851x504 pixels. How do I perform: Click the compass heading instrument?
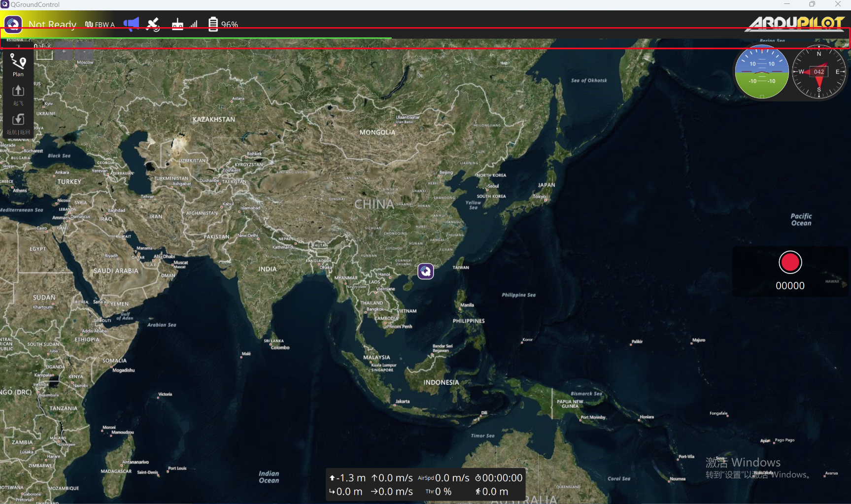(819, 72)
